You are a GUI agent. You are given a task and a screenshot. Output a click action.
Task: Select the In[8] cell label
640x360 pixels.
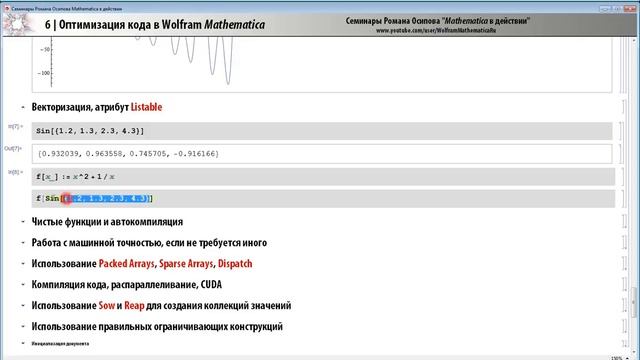pyautogui.click(x=15, y=172)
